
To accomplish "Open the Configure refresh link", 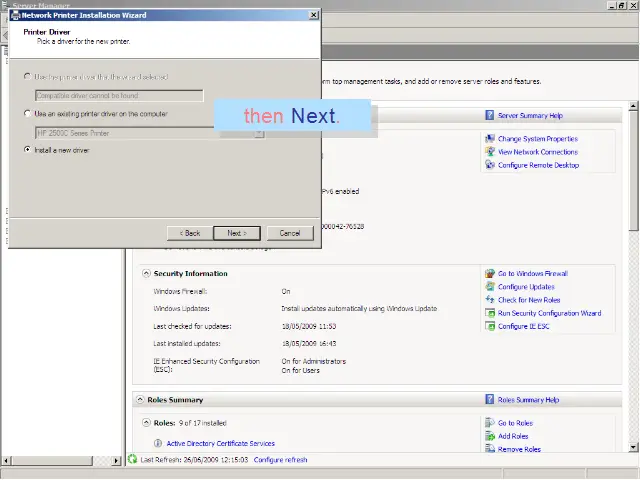I will click(280, 460).
